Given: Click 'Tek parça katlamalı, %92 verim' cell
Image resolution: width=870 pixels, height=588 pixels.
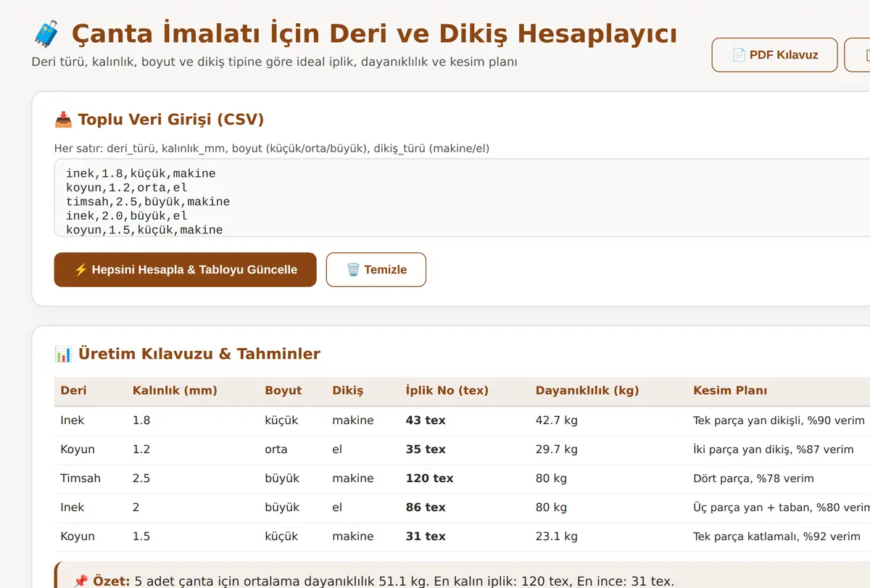Looking at the screenshot, I should (776, 537).
